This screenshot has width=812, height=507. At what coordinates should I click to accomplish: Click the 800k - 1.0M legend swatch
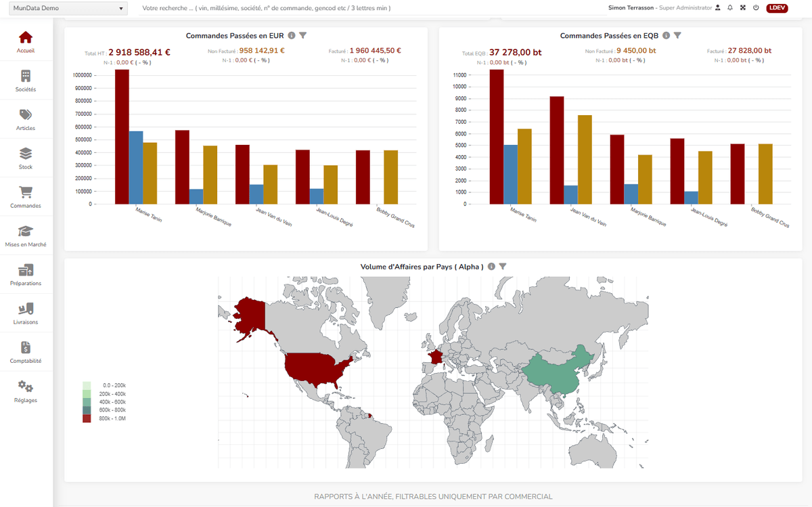coord(87,418)
